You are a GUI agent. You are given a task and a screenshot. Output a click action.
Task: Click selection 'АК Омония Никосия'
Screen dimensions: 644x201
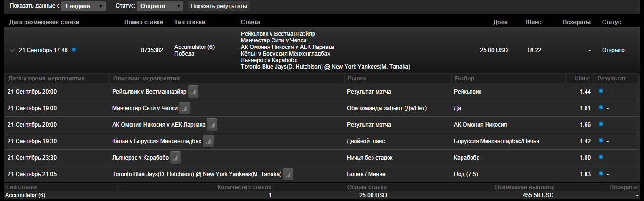click(x=480, y=125)
